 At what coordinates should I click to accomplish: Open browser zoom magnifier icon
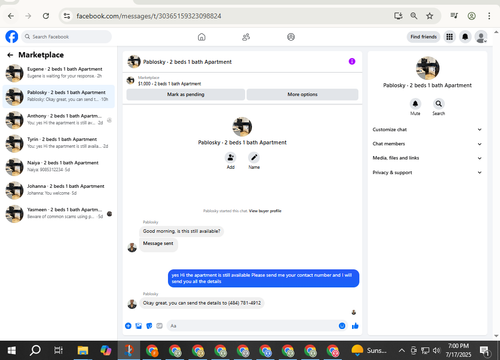click(x=414, y=16)
